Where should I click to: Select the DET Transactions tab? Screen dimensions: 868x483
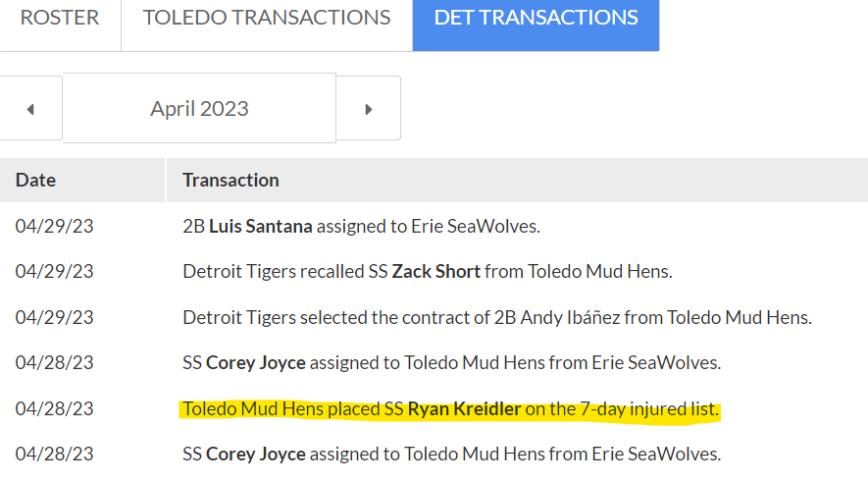coord(536,18)
